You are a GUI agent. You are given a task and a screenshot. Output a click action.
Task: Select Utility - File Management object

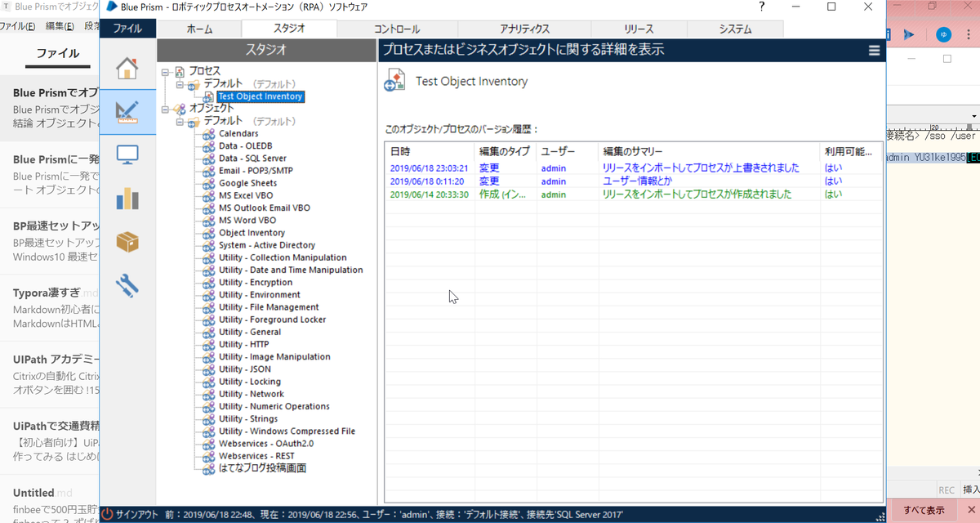point(269,307)
